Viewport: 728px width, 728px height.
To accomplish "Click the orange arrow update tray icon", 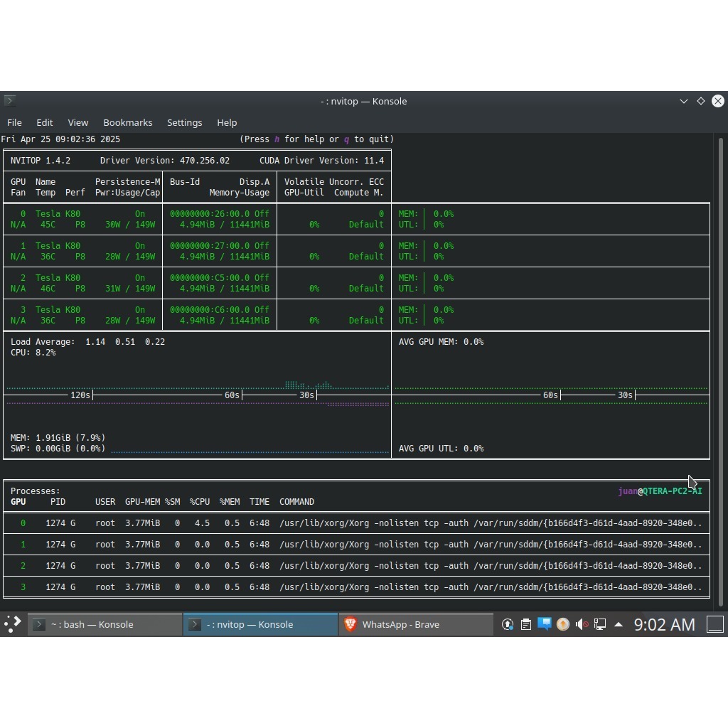I will pyautogui.click(x=563, y=624).
